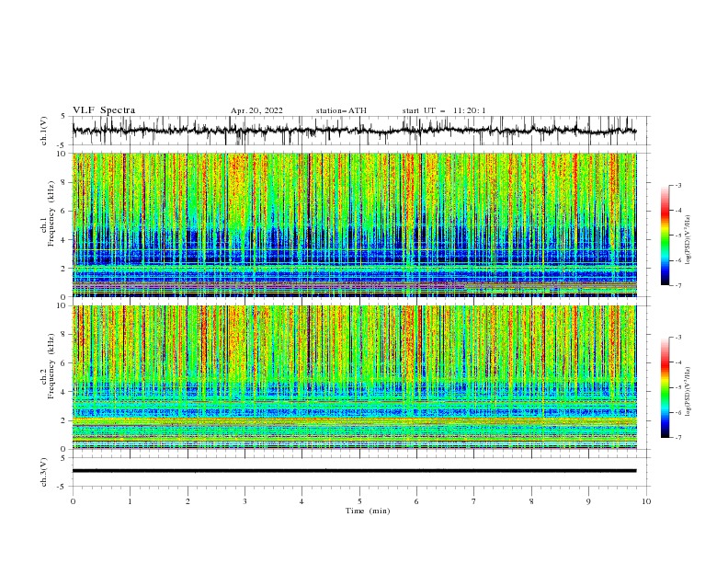Click the time axis tick labeled 7
Viewport: 728px width, 563px height.
(474, 501)
